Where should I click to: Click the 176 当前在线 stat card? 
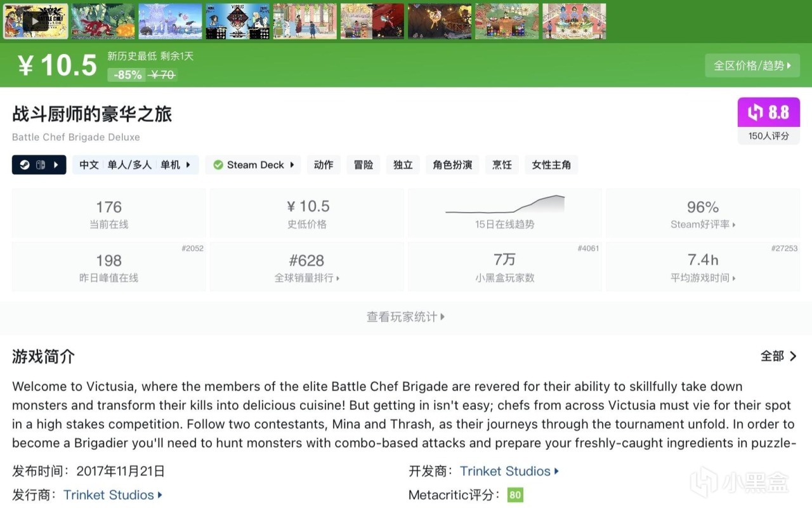click(108, 213)
